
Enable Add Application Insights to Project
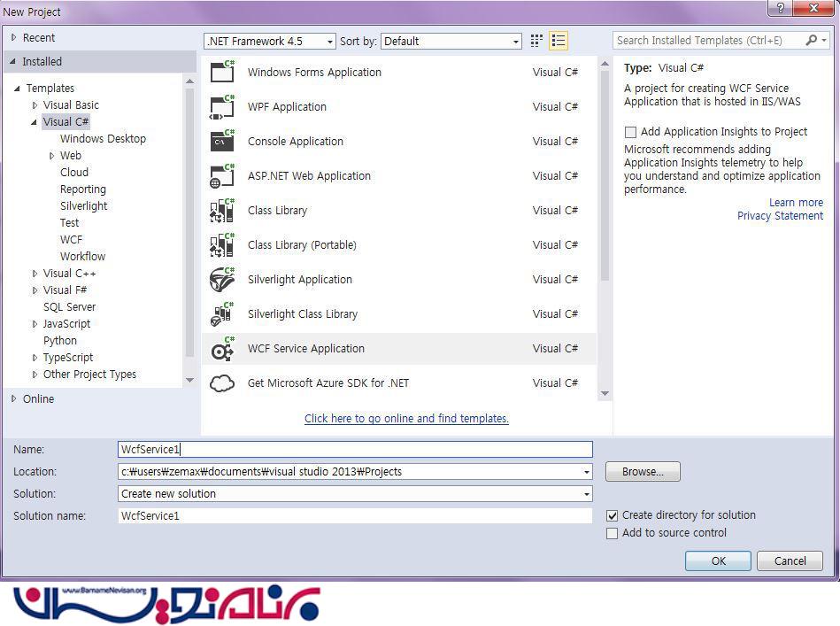pos(630,132)
